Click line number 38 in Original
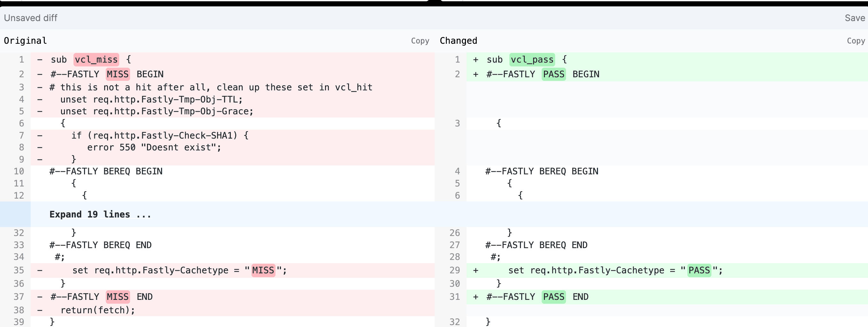 [x=19, y=310]
